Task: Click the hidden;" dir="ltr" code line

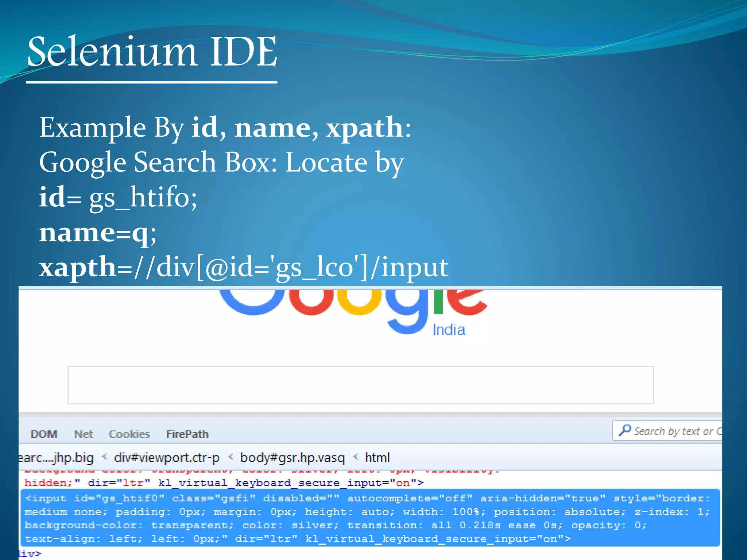Action: pyautogui.click(x=224, y=483)
